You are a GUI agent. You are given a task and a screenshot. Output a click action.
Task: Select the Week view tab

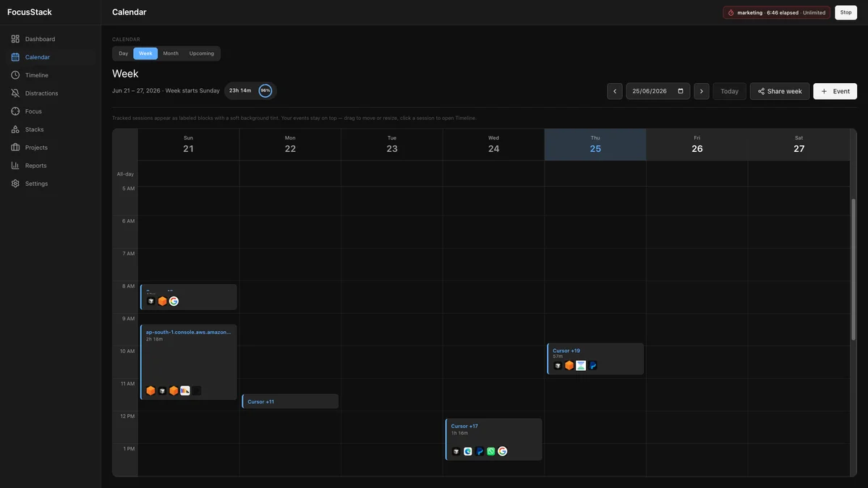click(145, 53)
